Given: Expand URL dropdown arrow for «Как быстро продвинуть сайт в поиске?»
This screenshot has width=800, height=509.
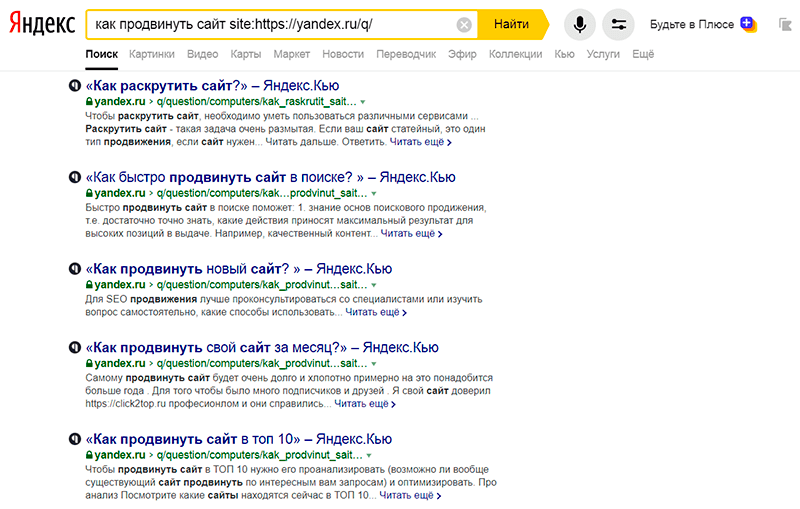Looking at the screenshot, I should point(374,194).
